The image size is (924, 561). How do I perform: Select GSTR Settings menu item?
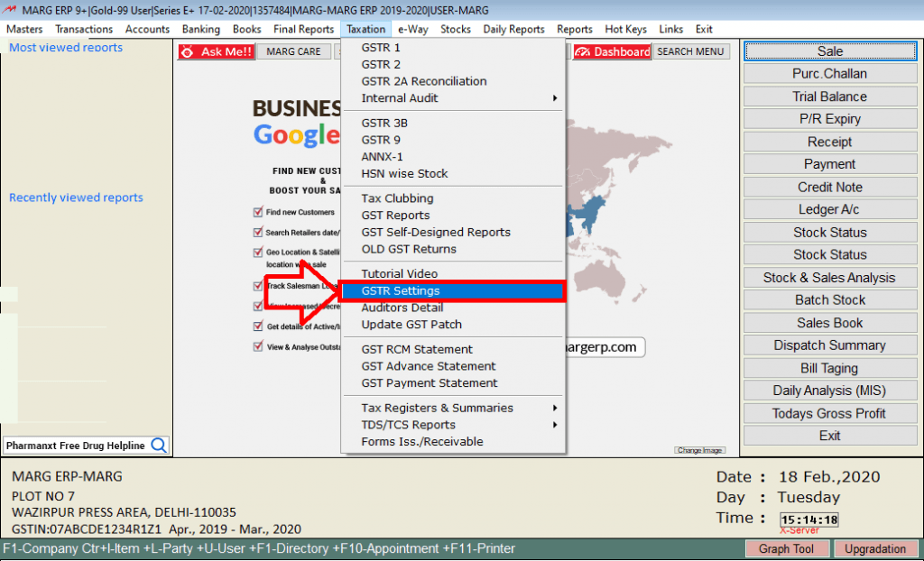click(x=453, y=290)
